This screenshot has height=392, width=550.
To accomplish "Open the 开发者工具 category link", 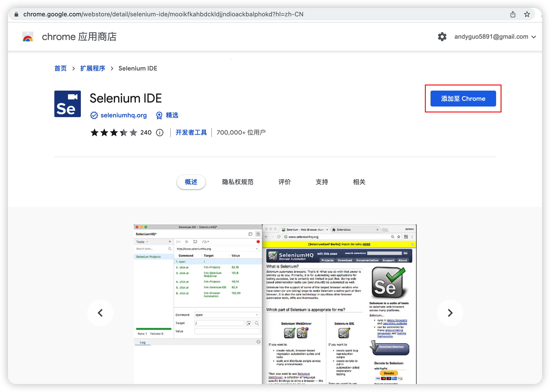I will pyautogui.click(x=191, y=133).
